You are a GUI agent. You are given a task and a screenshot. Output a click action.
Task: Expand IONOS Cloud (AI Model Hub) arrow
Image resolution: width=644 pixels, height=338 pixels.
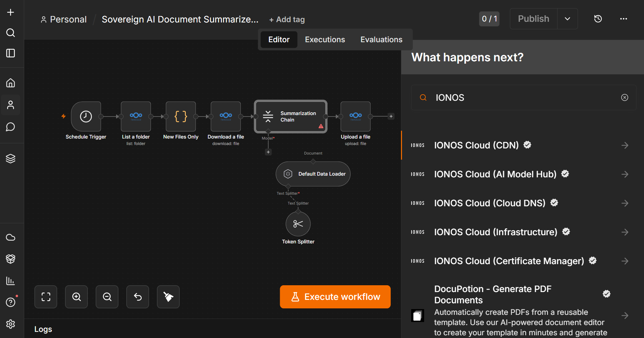coord(625,174)
